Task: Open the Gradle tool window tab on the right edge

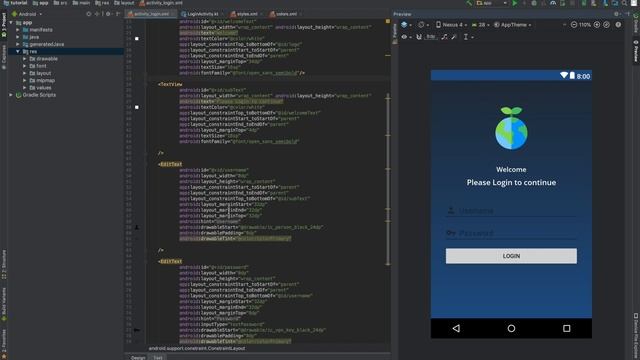Action: tap(636, 22)
